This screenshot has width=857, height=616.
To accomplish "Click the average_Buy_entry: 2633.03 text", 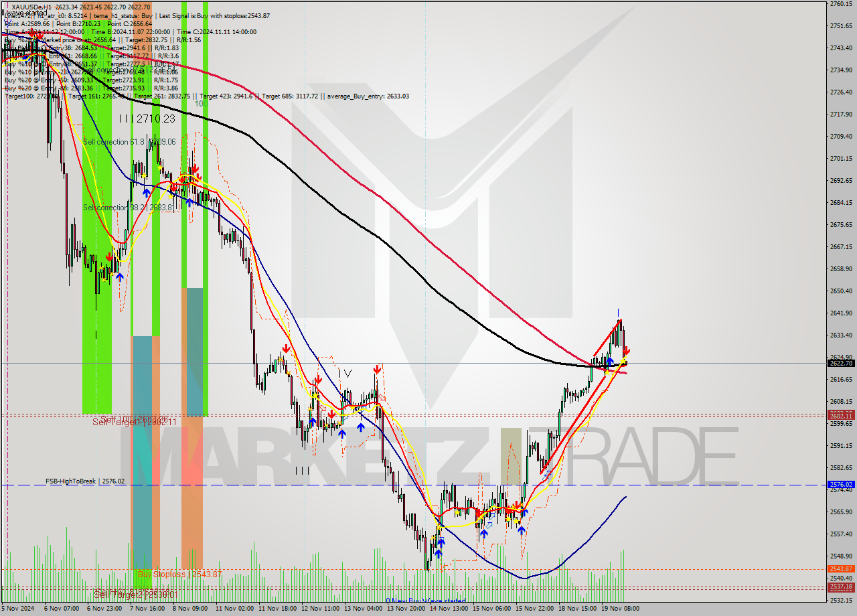I will (369, 96).
